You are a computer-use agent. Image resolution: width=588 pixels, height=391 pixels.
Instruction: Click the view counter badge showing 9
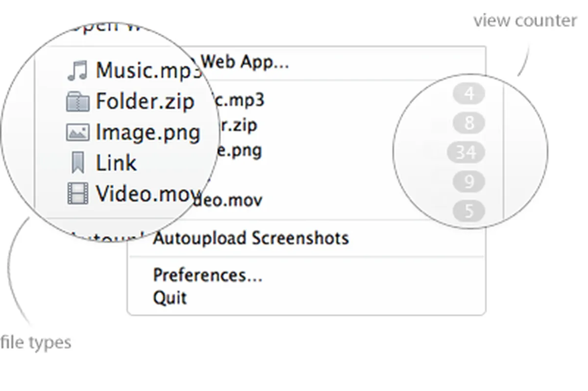click(x=469, y=182)
